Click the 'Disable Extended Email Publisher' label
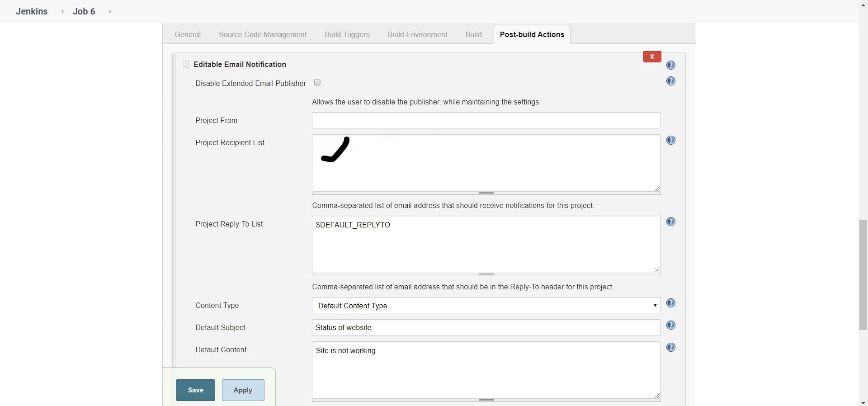This screenshot has height=406, width=868. click(250, 84)
